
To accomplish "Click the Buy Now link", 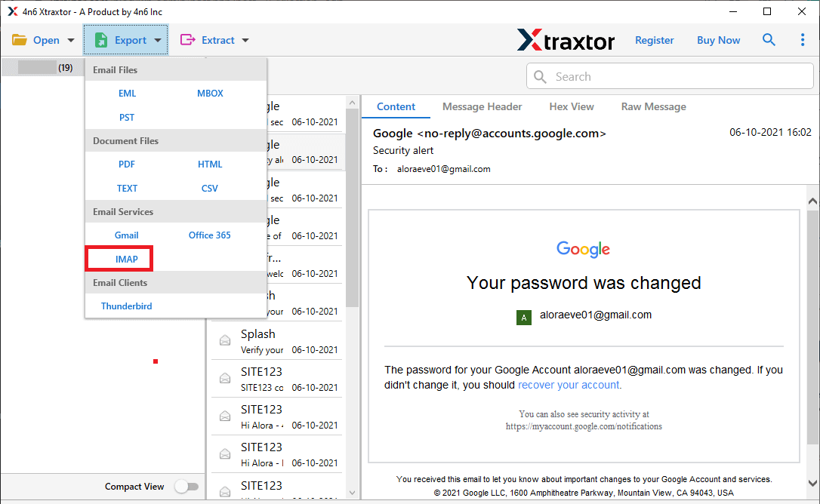I will tap(718, 40).
